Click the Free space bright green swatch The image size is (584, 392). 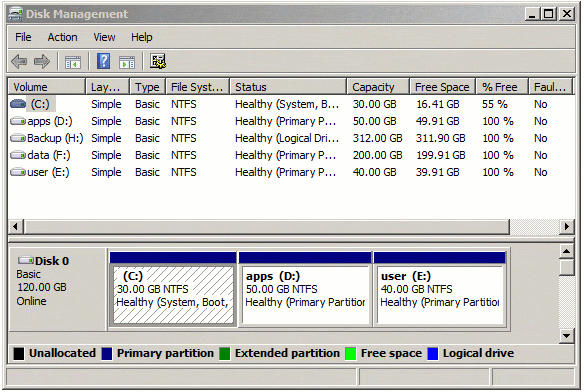point(351,354)
